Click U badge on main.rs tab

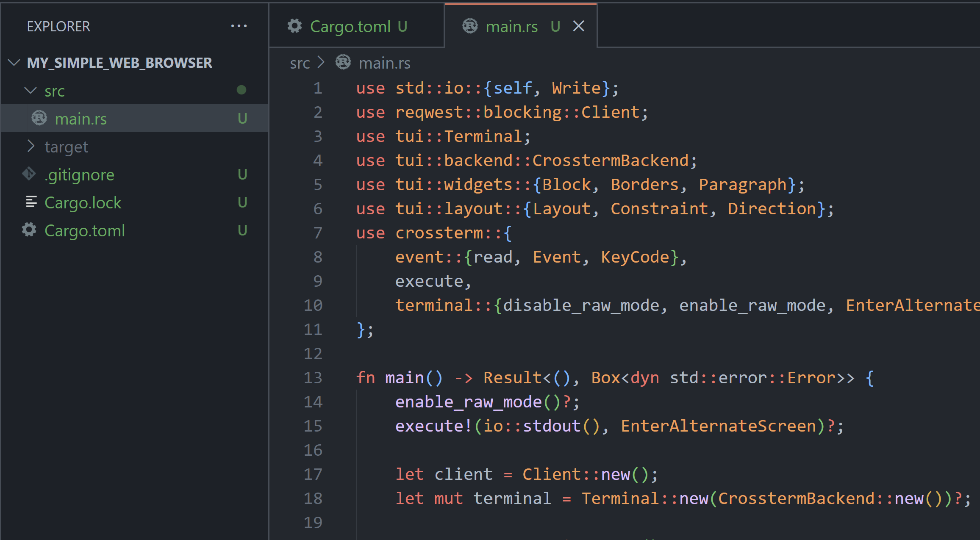tap(555, 26)
